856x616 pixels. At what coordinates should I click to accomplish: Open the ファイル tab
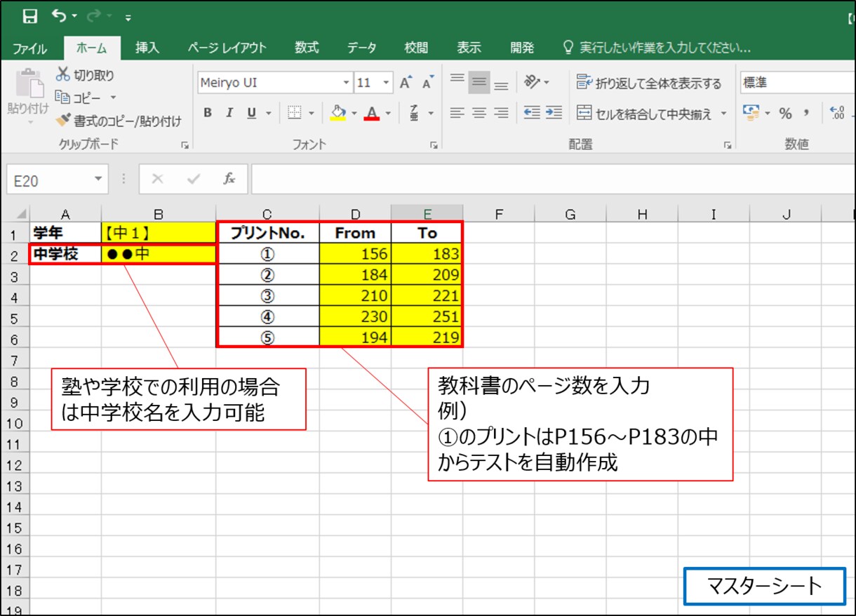(x=30, y=48)
